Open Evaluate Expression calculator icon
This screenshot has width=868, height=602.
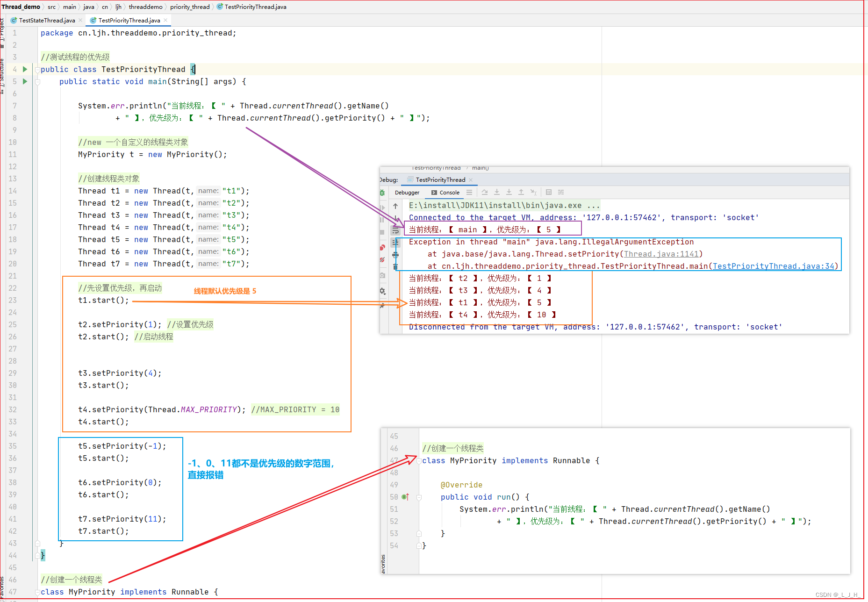tap(549, 192)
